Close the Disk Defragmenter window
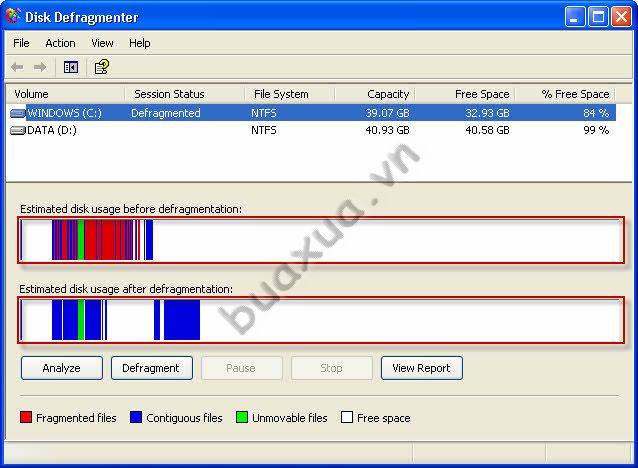Screen dimensions: 638x468 pos(621,17)
